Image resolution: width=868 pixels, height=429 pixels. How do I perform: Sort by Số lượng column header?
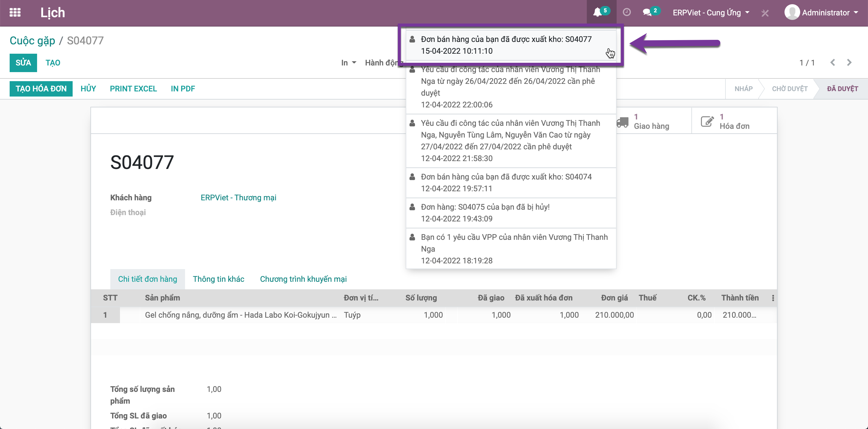pos(421,298)
